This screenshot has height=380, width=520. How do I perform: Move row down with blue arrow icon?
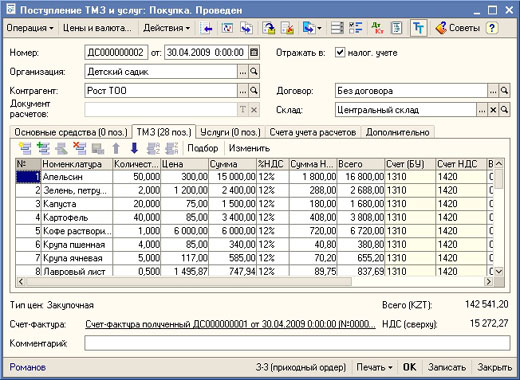tap(134, 148)
